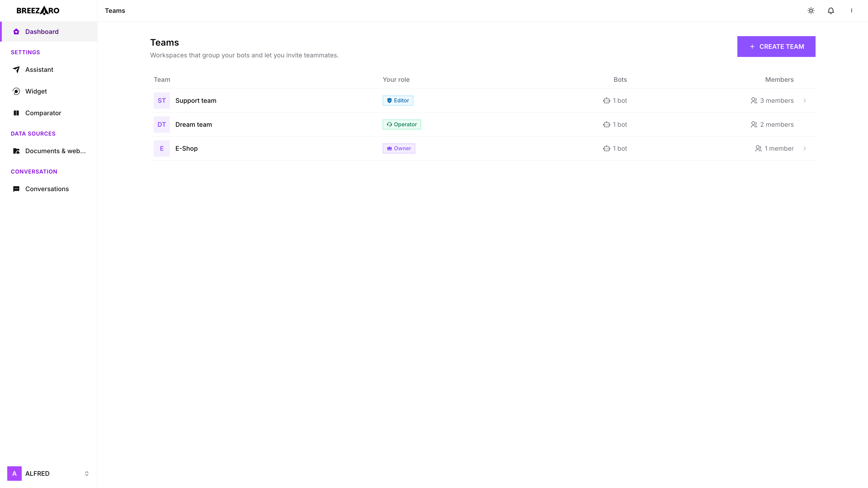Click '3 members' text
This screenshot has height=488, width=868.
777,101
